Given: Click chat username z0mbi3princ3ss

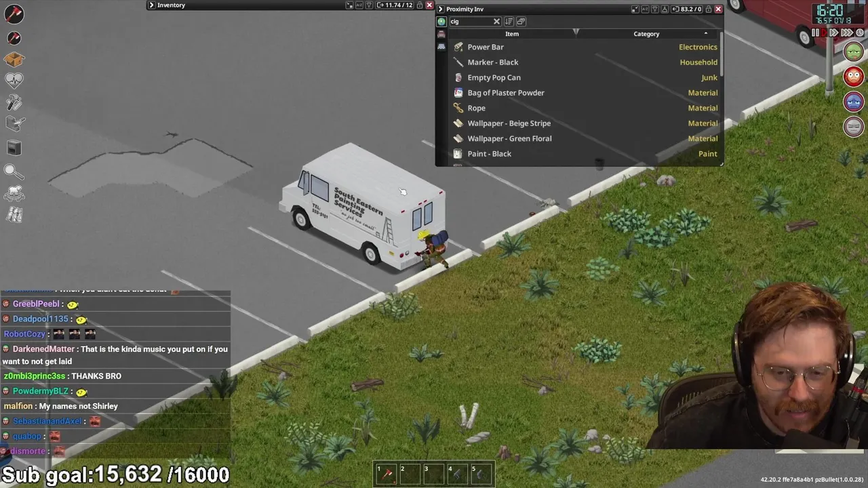Looking at the screenshot, I should [x=35, y=376].
